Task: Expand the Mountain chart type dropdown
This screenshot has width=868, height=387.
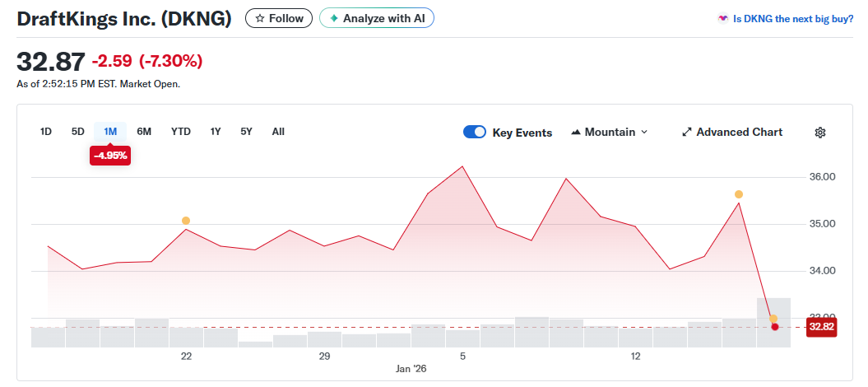Action: (x=644, y=133)
